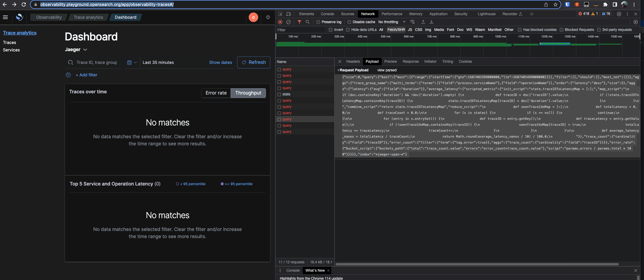Open the Jaeger data source dropdown

[76, 49]
